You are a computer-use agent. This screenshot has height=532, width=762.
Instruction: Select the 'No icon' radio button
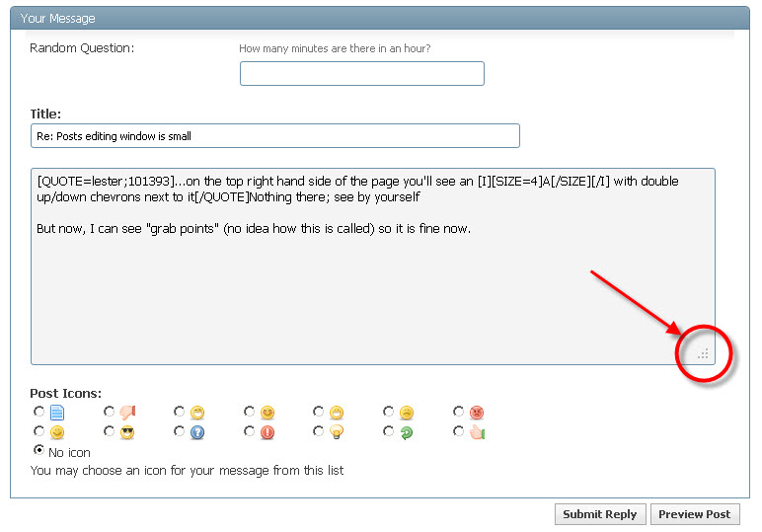coord(39,450)
